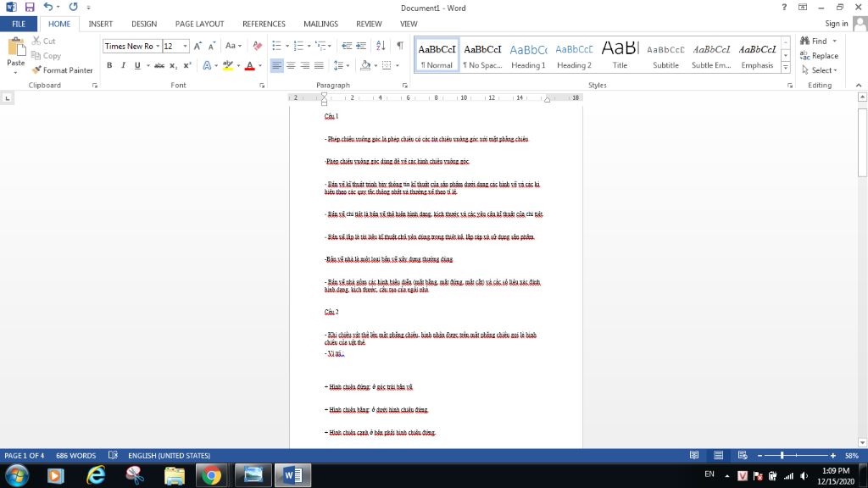
Task: Apply No Spacing style
Action: click(482, 55)
